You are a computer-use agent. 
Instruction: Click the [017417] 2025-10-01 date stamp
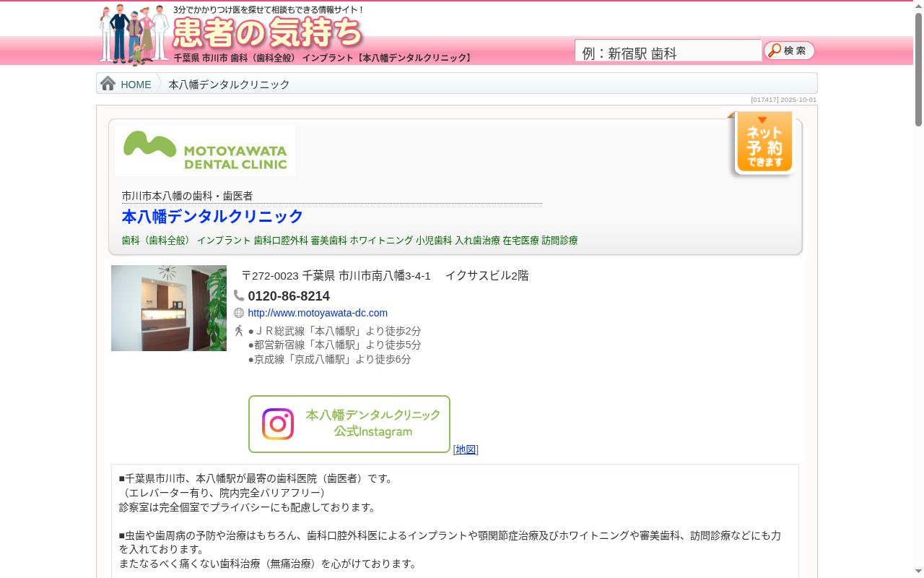click(784, 100)
